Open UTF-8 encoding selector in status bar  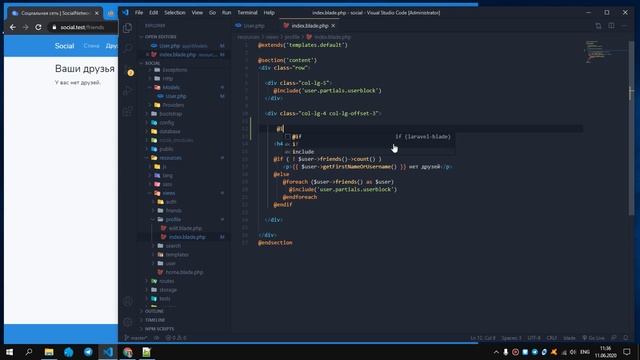(x=533, y=338)
